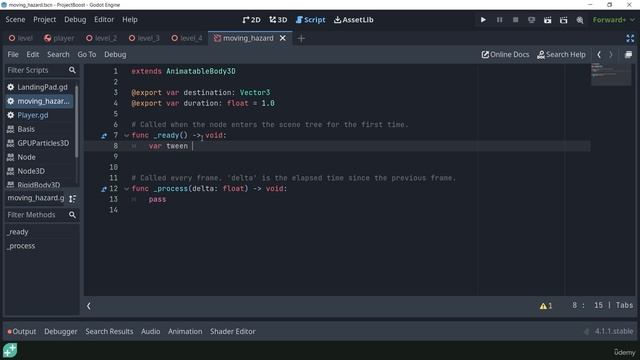Click override icon beside line 7

coord(104,136)
